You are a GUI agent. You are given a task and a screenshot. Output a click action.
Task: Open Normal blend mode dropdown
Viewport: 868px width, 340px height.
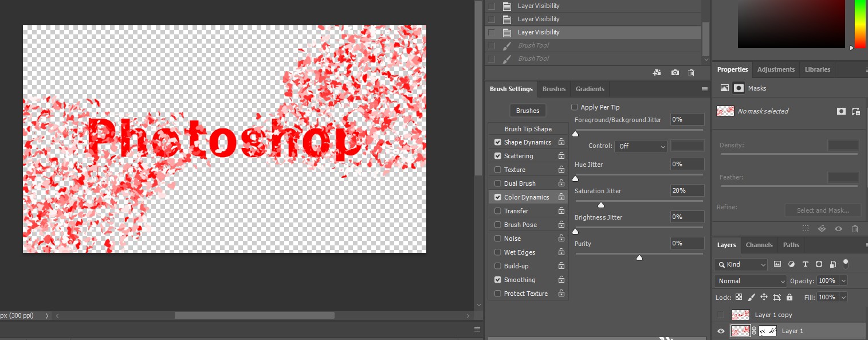tap(751, 281)
